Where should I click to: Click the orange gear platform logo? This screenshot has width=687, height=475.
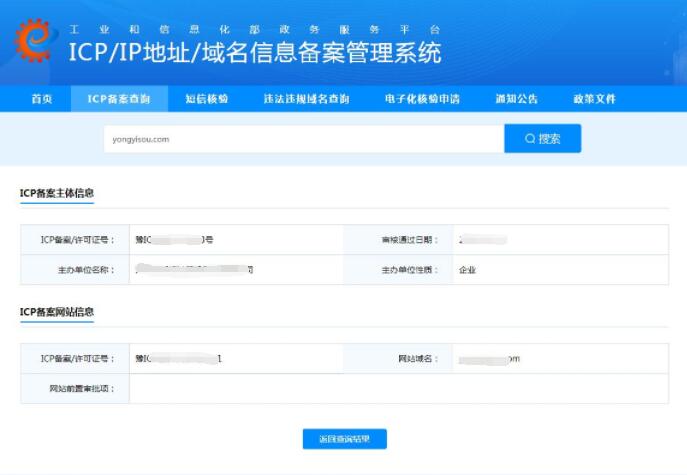click(x=34, y=41)
